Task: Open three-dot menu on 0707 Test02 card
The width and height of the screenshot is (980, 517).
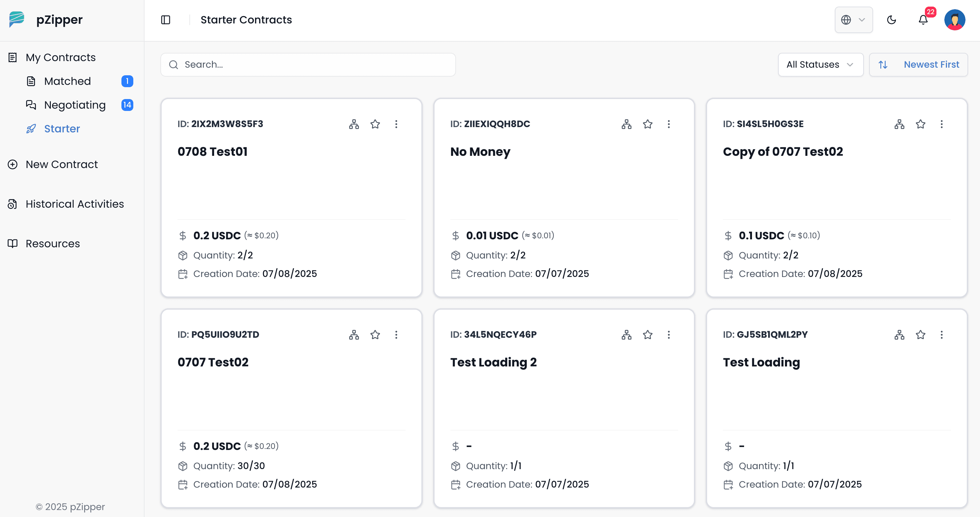Action: click(x=396, y=335)
